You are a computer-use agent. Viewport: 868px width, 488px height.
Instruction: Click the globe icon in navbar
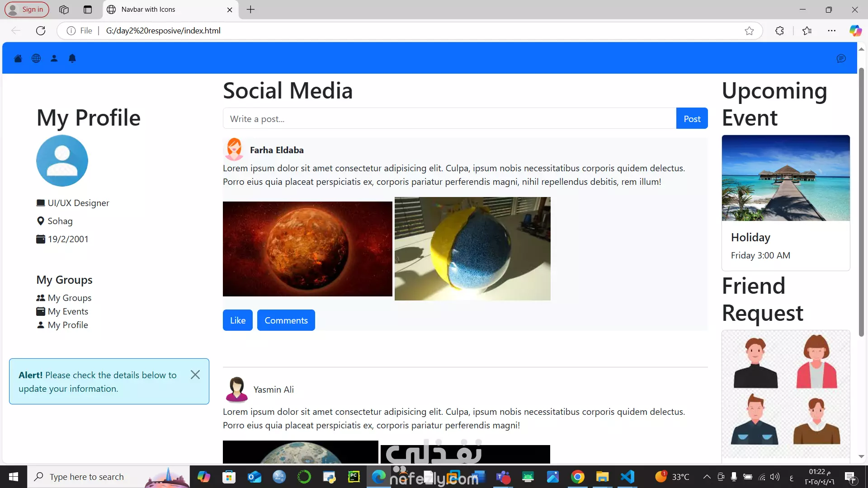[x=36, y=58]
